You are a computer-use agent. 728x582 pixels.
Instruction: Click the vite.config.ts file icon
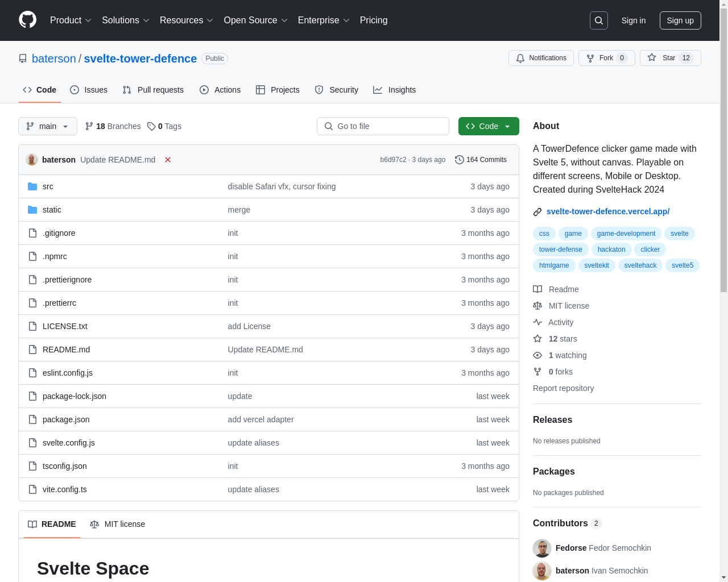pos(32,489)
